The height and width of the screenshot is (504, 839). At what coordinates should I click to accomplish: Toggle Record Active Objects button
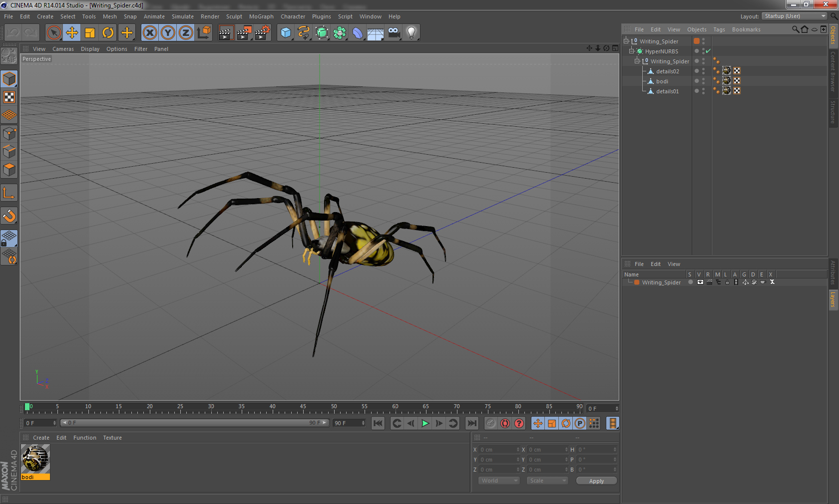[491, 424]
